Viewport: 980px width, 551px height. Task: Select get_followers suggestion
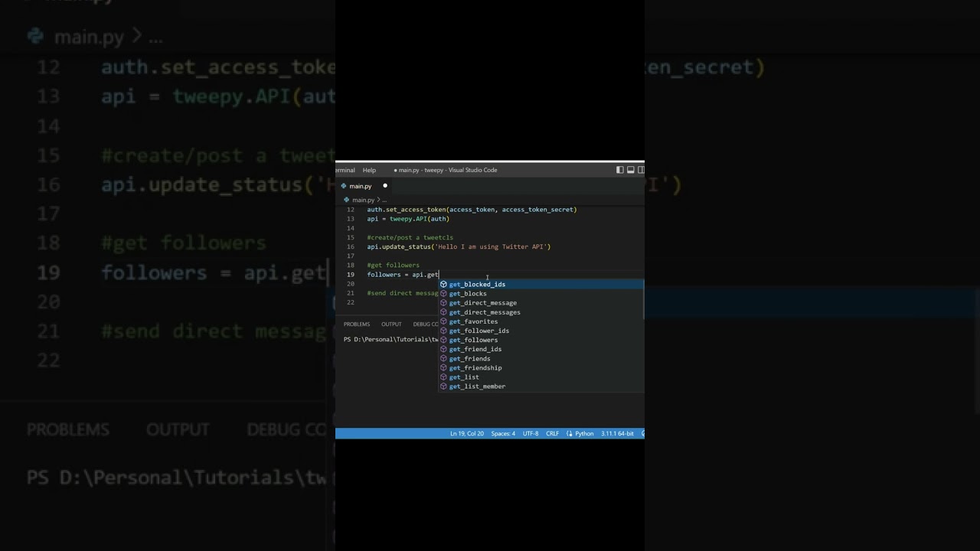[x=541, y=340]
